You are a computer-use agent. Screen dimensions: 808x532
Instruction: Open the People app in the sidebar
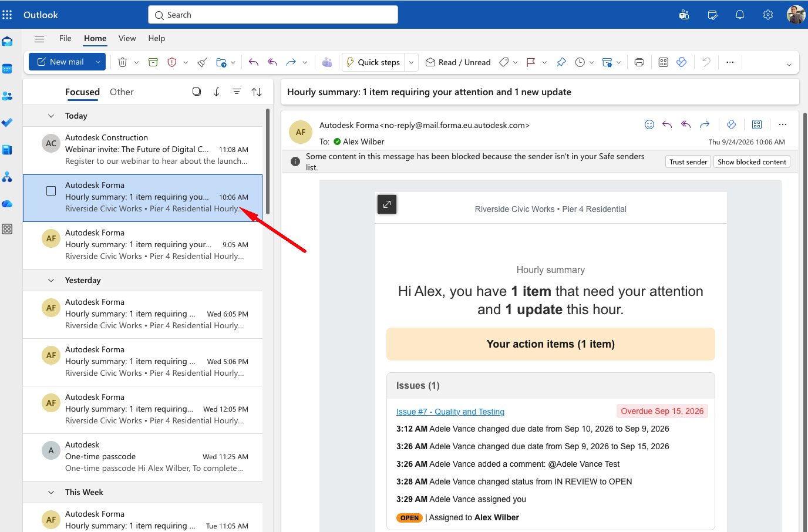coord(7,96)
